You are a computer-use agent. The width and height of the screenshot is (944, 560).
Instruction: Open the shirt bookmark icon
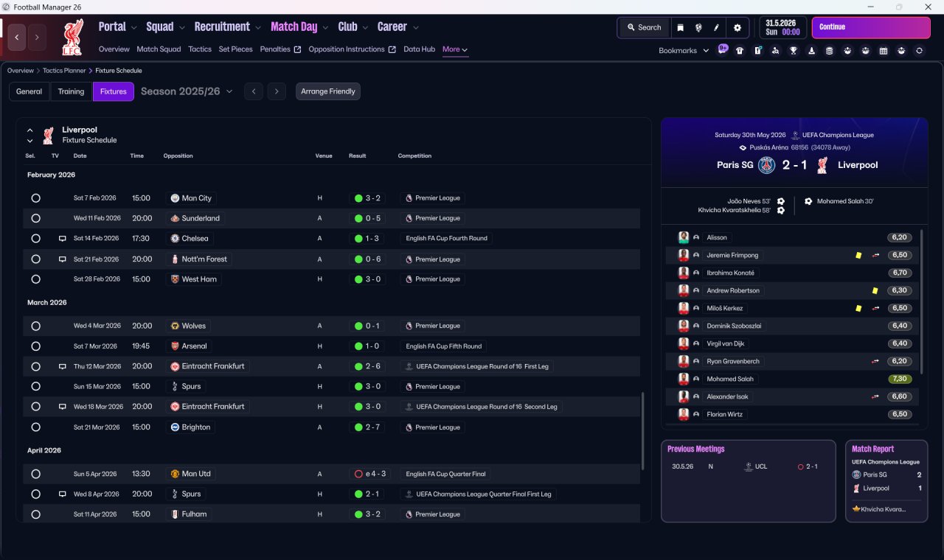click(740, 51)
